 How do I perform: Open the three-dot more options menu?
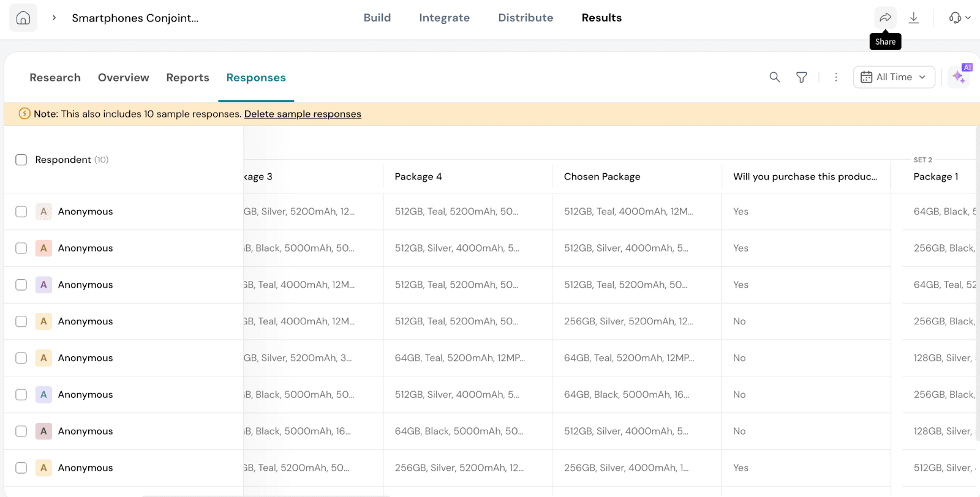tap(836, 77)
